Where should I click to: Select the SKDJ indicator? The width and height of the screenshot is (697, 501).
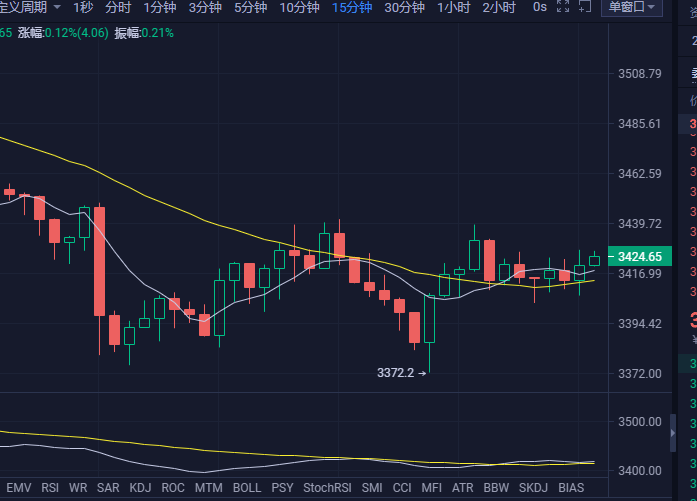tap(533, 488)
